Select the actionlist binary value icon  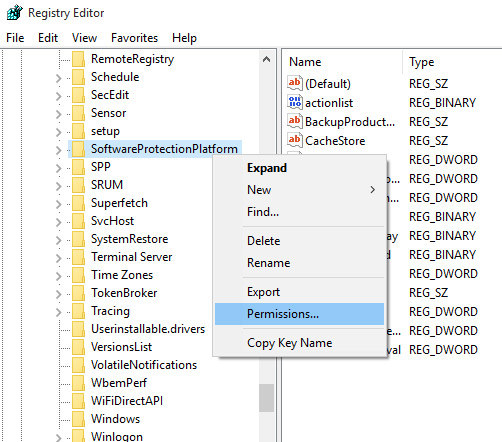[295, 102]
